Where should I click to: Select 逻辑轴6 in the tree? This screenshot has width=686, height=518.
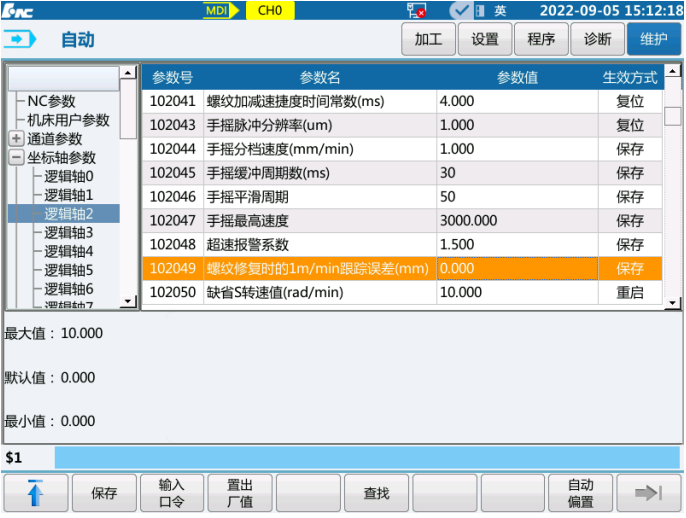[x=69, y=289]
